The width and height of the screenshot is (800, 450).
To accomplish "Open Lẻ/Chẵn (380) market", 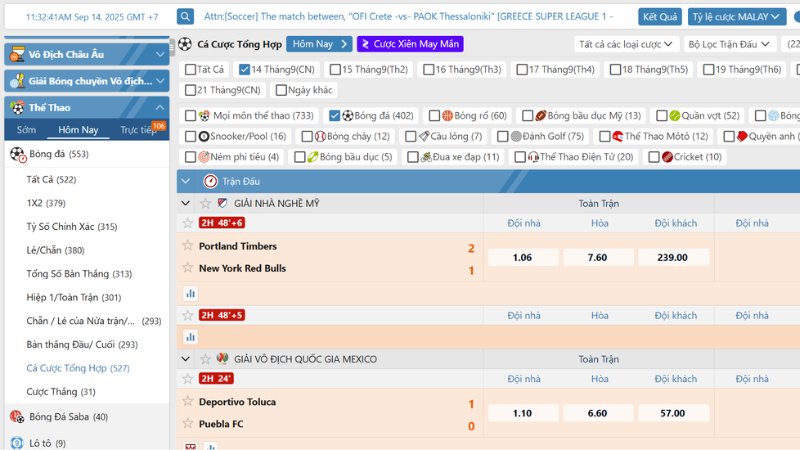I will [x=56, y=250].
